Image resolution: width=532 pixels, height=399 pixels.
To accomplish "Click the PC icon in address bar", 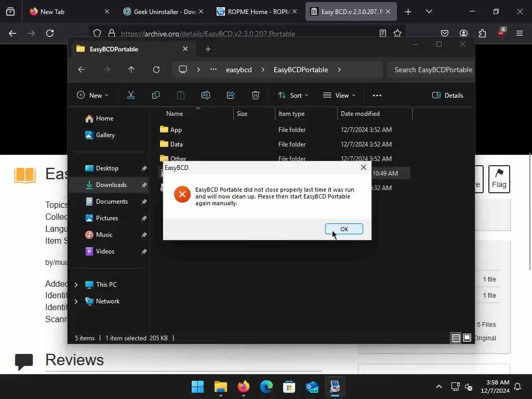I will pos(183,70).
